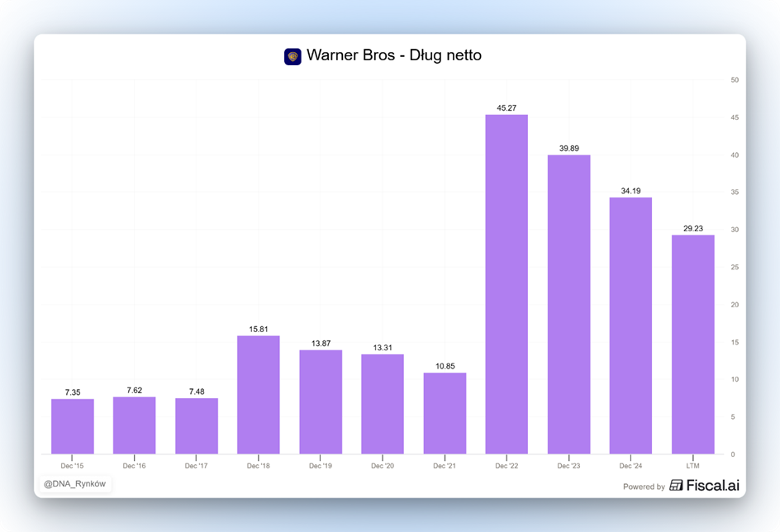Screen dimensions: 780x532
Task: Select the Dec '18 bar at 15.81
Action: click(x=259, y=395)
